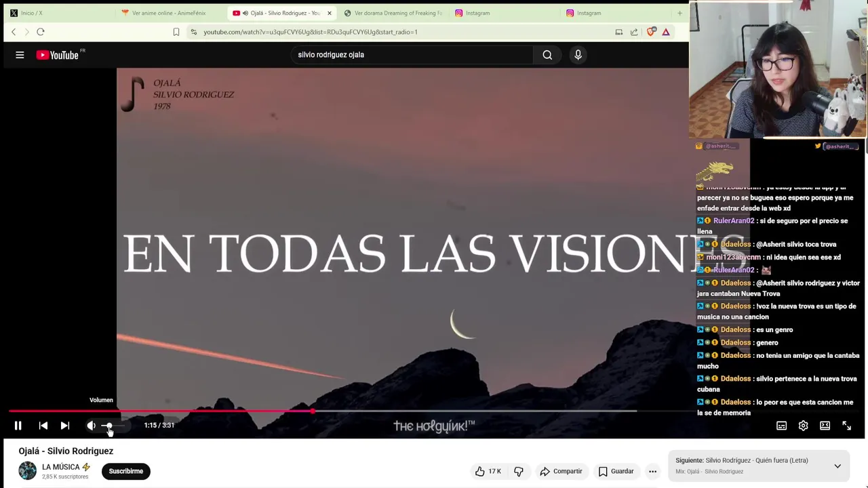
Task: Click the video title Ojalá - Silvio Rodriguez
Action: point(66,451)
